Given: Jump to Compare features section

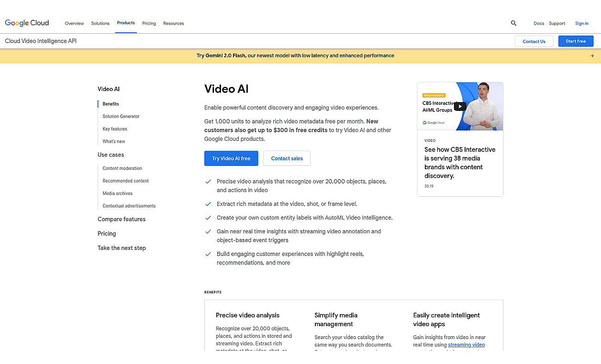Looking at the screenshot, I should 122,219.
